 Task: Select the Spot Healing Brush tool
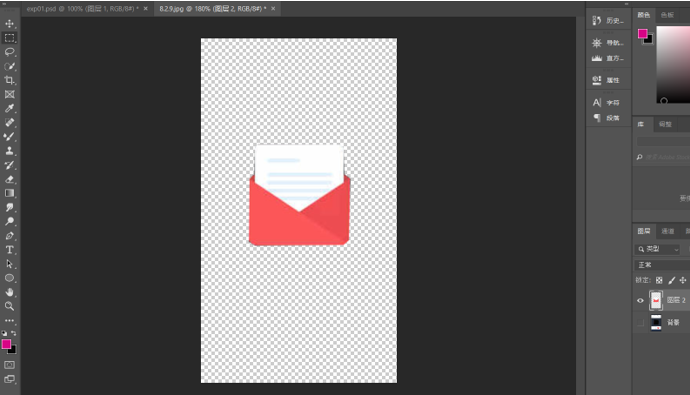[x=9, y=123]
